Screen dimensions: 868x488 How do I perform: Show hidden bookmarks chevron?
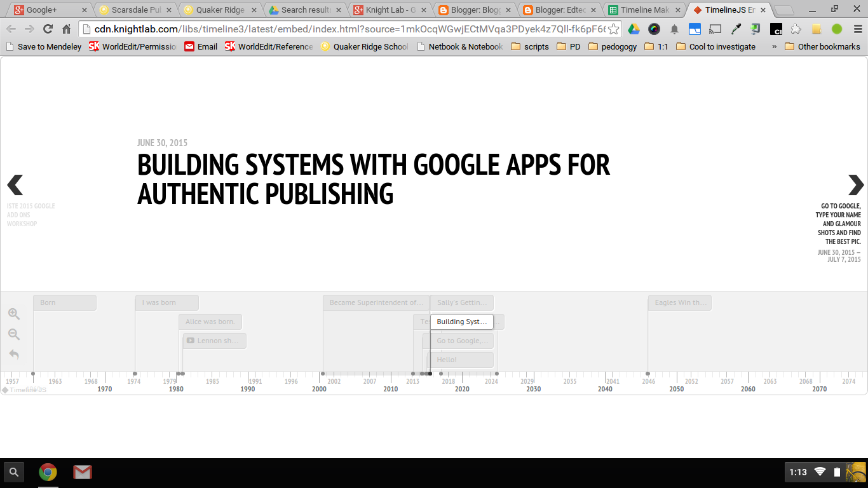click(774, 46)
